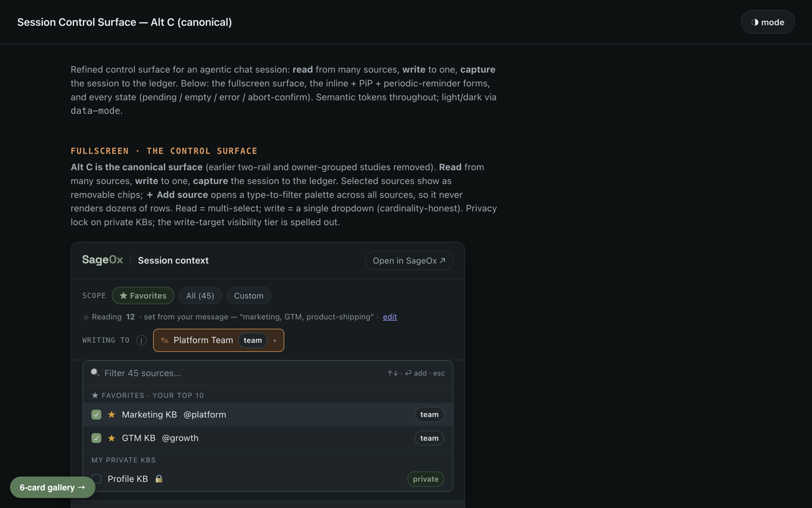Screen dimensions: 812x508
Task: Click the info icon beside Writing To
Action: click(x=142, y=340)
